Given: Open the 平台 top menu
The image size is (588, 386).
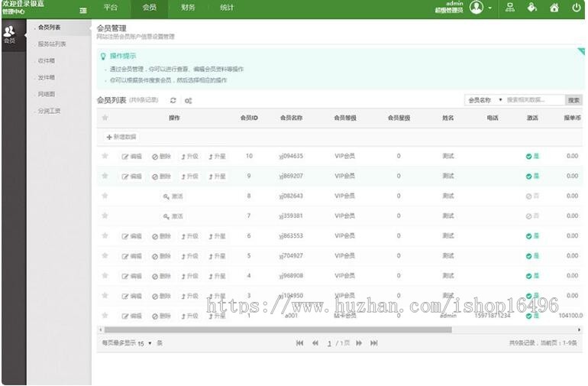Looking at the screenshot, I should pos(111,8).
